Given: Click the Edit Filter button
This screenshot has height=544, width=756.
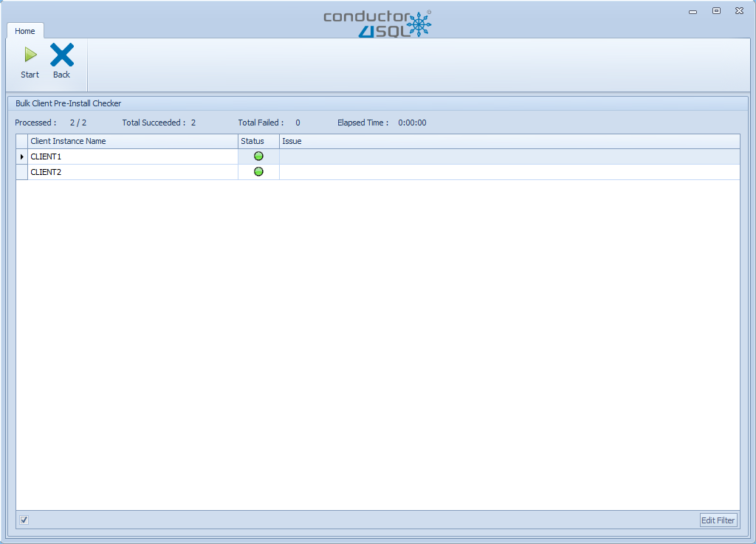Looking at the screenshot, I should (718, 520).
